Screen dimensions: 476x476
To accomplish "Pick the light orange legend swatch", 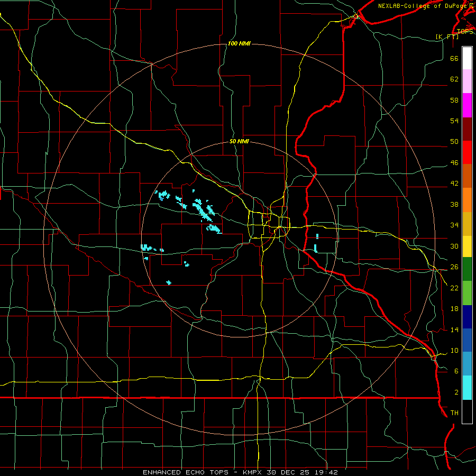I will tap(467, 200).
